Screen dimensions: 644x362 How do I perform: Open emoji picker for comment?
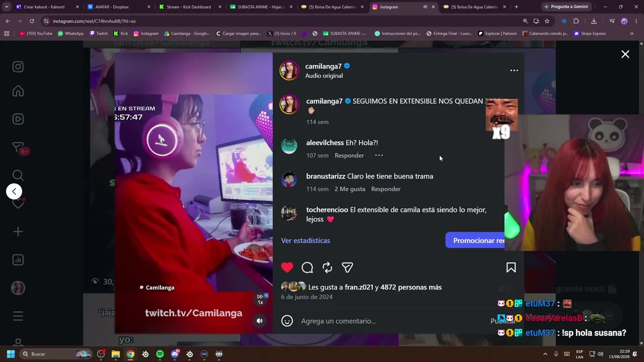(287, 321)
